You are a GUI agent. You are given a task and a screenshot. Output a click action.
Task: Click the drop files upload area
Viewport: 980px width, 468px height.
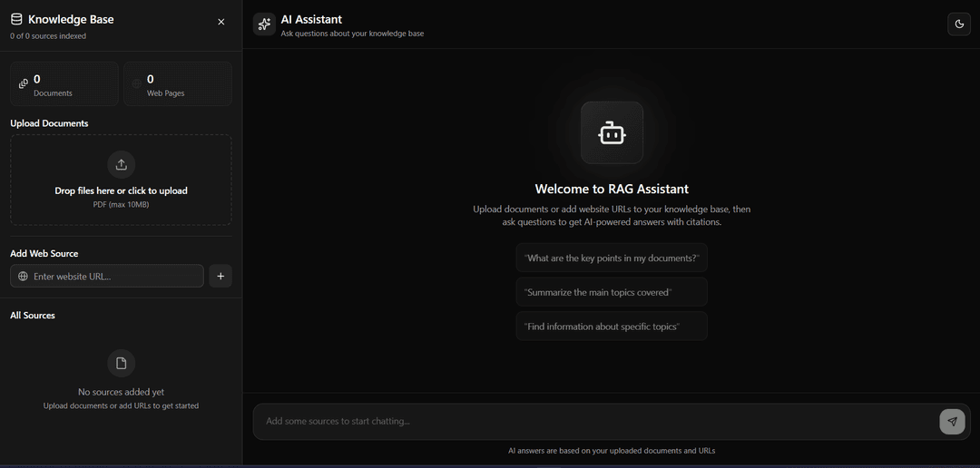click(x=121, y=180)
